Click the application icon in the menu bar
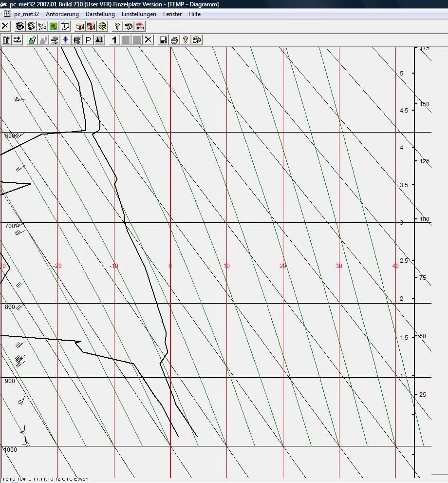The height and width of the screenshot is (483, 448). click(x=7, y=14)
